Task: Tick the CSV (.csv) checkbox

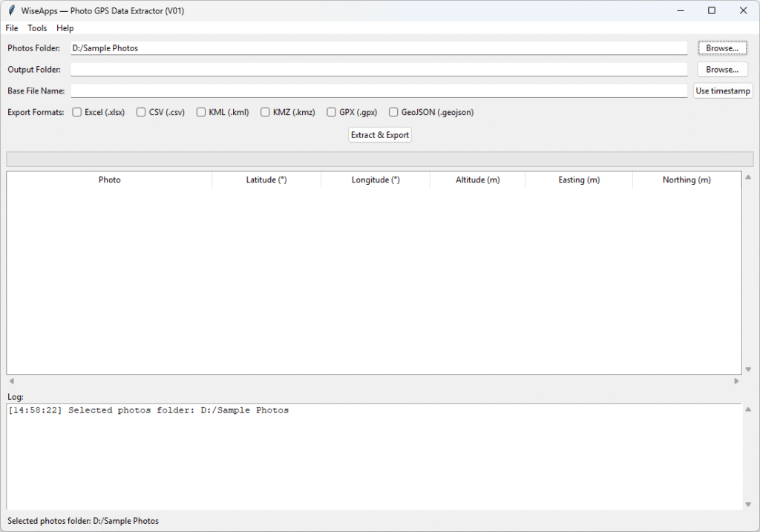Action: (x=141, y=113)
